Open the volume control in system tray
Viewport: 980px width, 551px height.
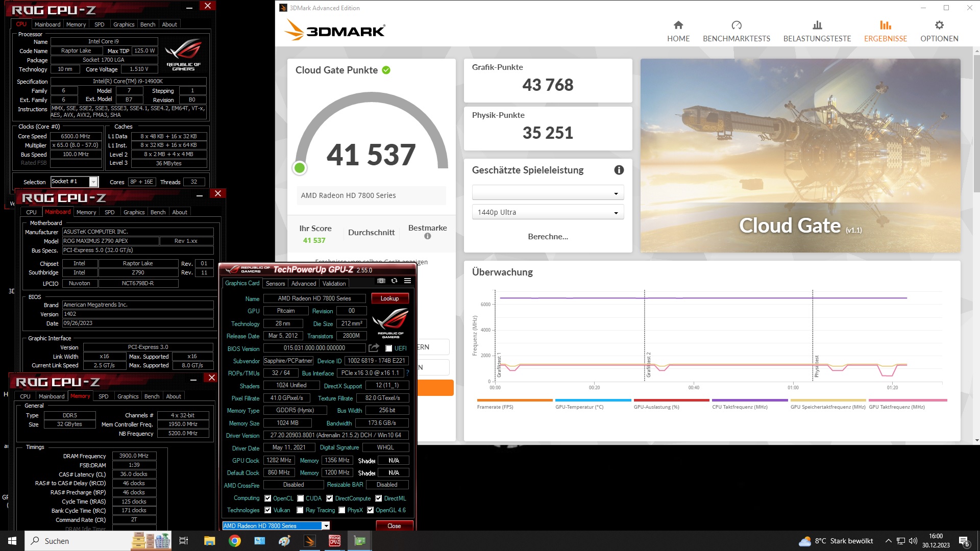913,541
